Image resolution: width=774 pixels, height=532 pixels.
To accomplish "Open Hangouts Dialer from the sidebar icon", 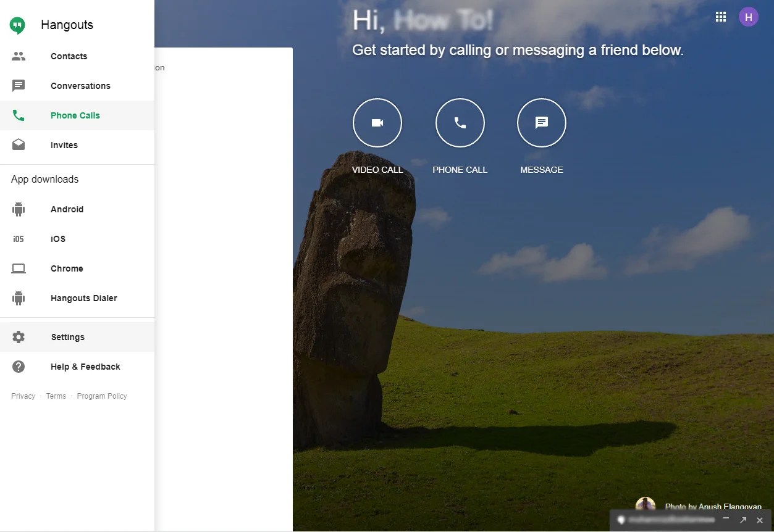I will tap(18, 297).
